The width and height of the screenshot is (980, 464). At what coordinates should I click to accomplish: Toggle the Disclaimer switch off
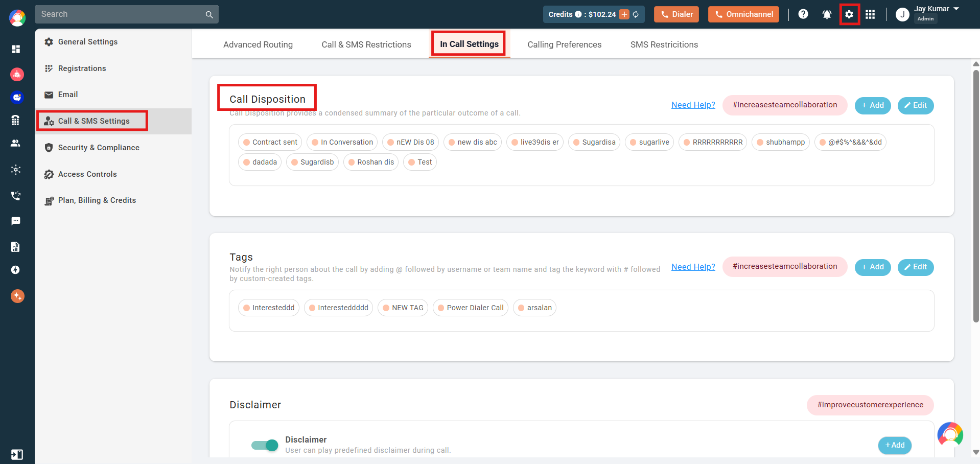[x=265, y=445]
